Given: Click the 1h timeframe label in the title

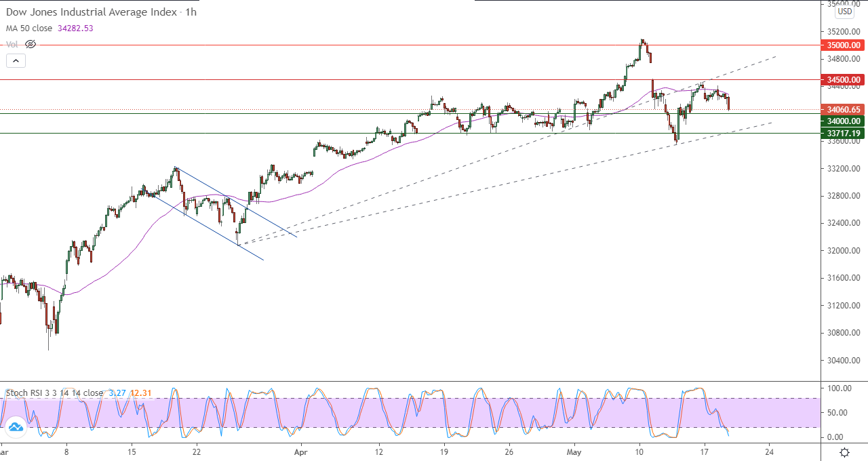Looking at the screenshot, I should 192,12.
